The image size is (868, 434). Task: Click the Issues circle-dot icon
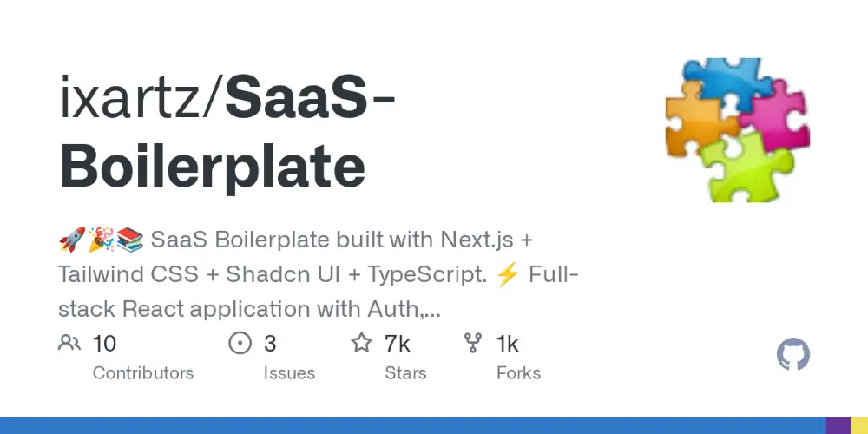240,343
